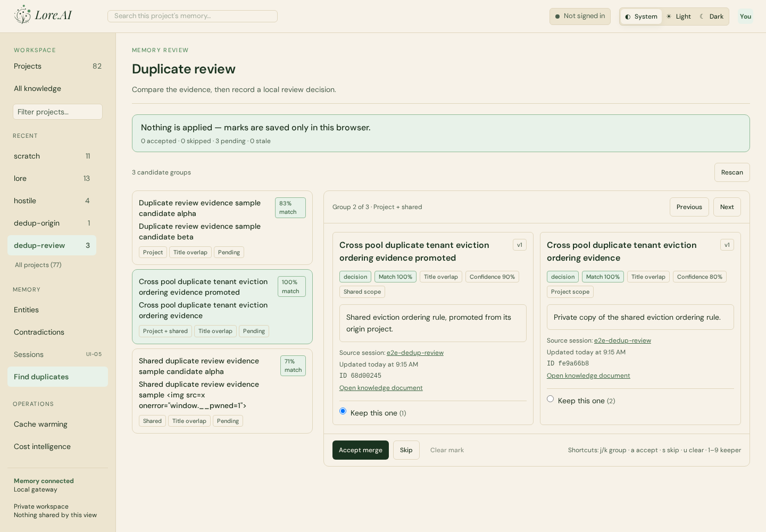Open the Contradictions page
766x532 pixels.
click(57, 332)
